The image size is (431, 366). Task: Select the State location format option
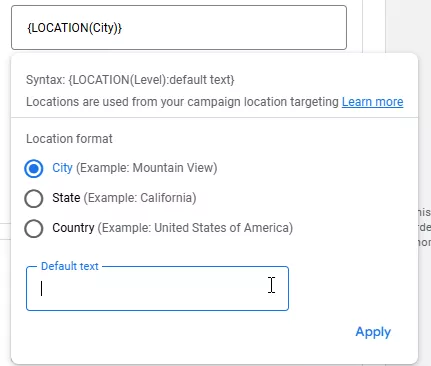34,199
